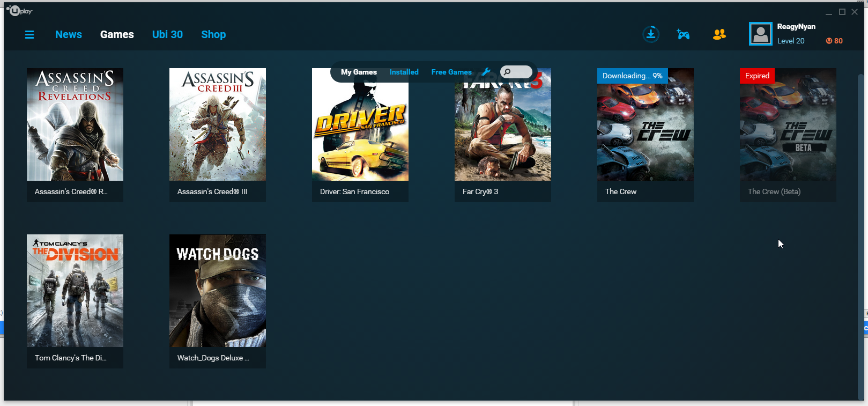868x406 pixels.
Task: Click the 80 units balance
Action: 839,41
